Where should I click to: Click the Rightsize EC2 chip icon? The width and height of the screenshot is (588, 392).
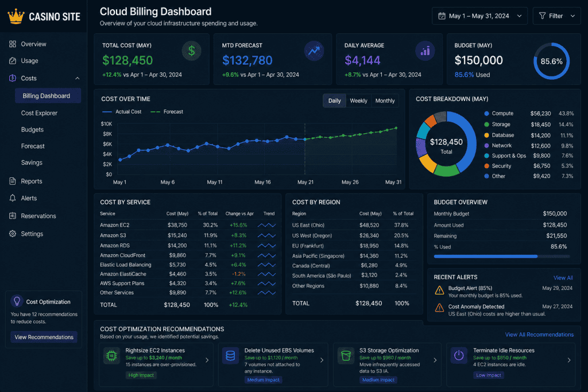pyautogui.click(x=111, y=356)
